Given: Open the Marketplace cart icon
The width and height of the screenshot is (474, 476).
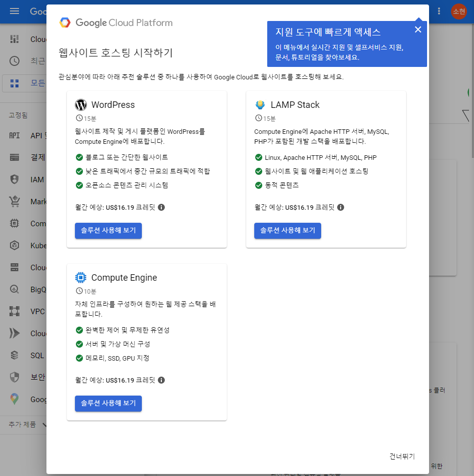Looking at the screenshot, I should [14, 201].
